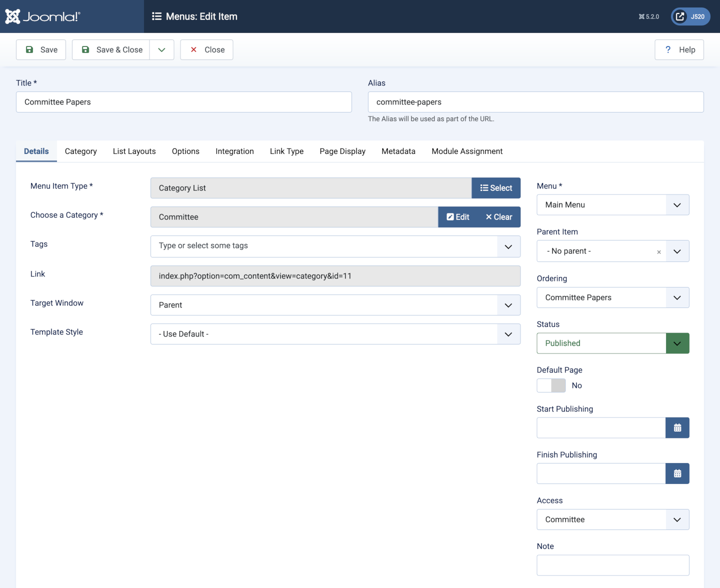720x588 pixels.
Task: Expand the Save & Close dropdown arrow
Action: 161,50
